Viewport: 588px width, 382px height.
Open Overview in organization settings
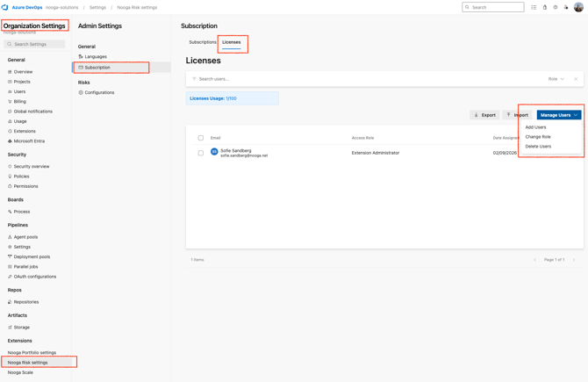click(x=23, y=72)
